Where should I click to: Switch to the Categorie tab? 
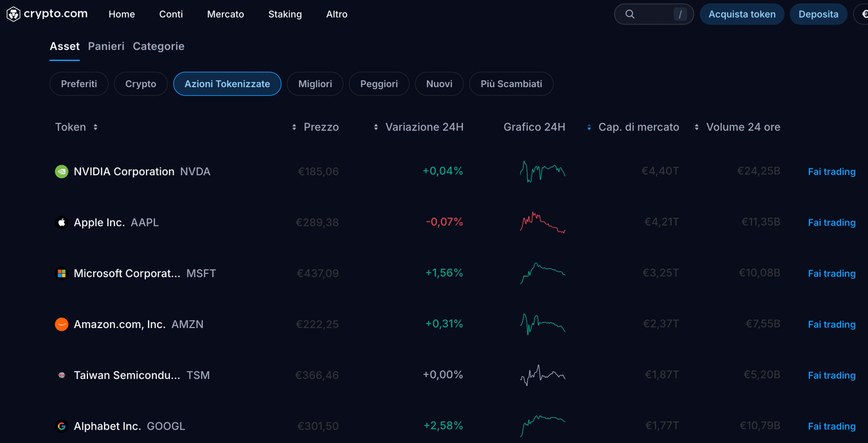pos(158,47)
